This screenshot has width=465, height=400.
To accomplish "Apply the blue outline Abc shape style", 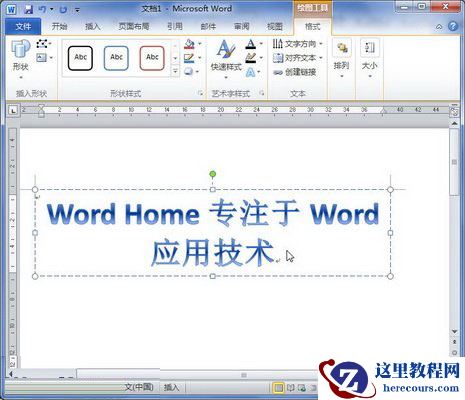I will (116, 58).
